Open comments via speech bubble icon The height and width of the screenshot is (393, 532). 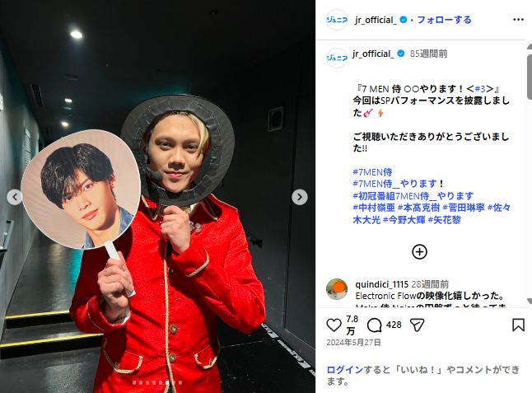(x=374, y=325)
